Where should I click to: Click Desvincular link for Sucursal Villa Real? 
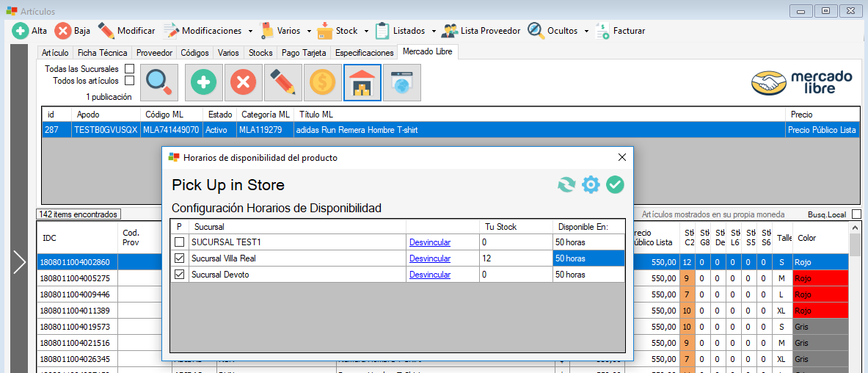tap(430, 258)
